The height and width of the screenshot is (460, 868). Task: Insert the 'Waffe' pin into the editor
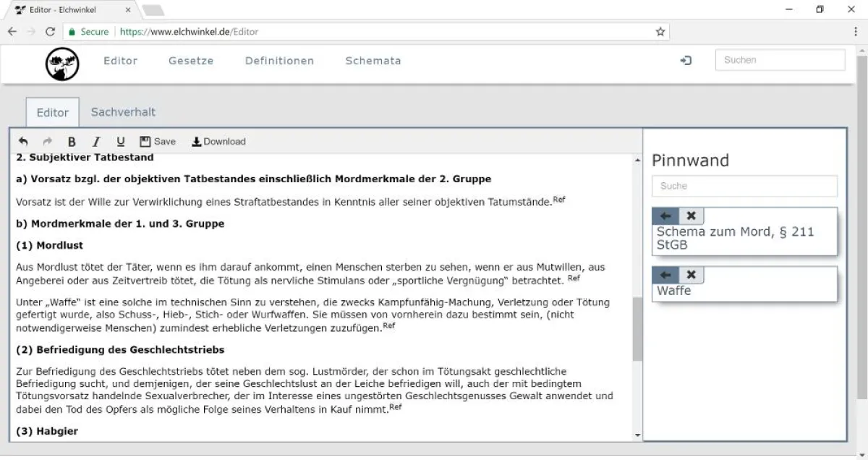pos(665,274)
